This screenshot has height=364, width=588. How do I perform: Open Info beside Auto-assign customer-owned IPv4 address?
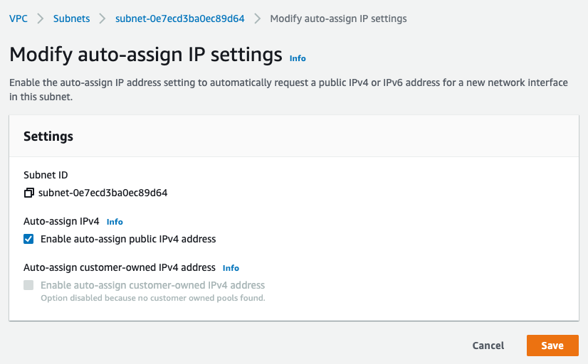click(231, 268)
